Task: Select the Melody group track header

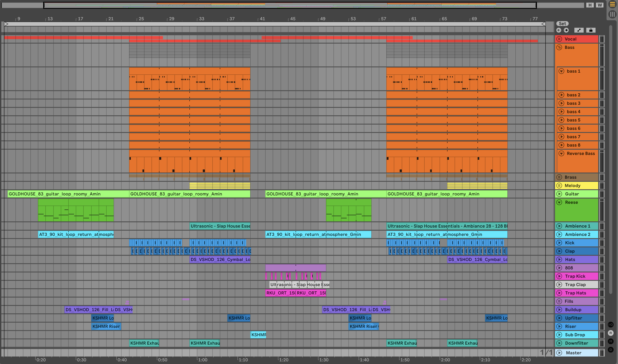Action: tap(579, 186)
